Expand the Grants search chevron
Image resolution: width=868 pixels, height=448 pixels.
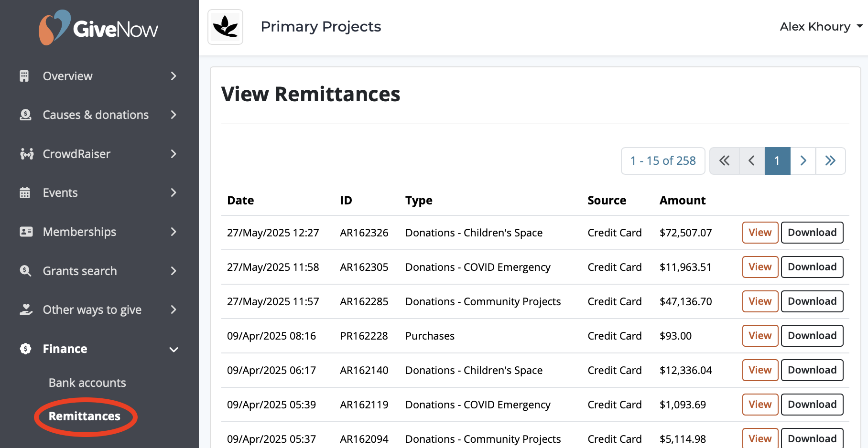point(174,271)
